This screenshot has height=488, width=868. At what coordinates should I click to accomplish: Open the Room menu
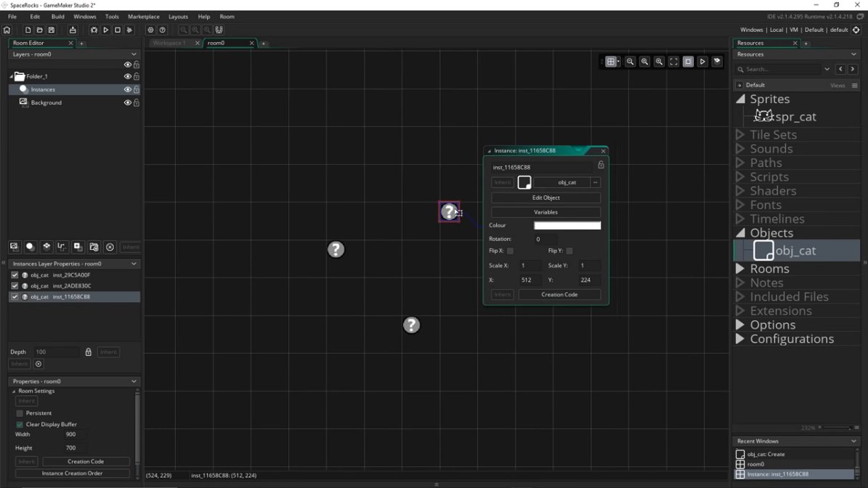(x=227, y=17)
